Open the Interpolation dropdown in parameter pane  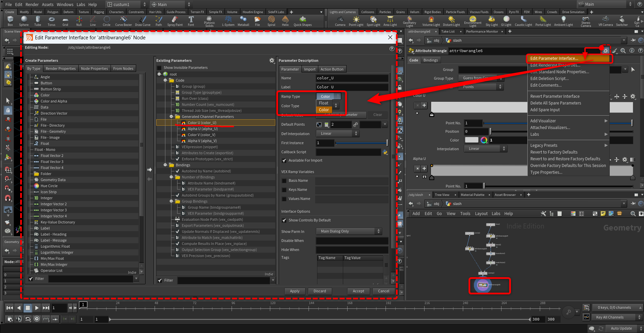485,149
